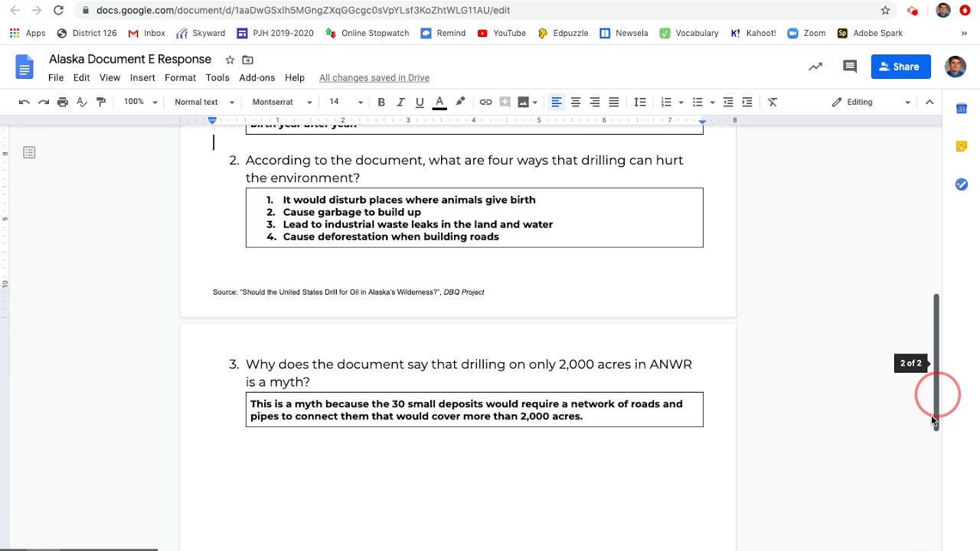Open the YouTube bookmark
The height and width of the screenshot is (551, 980).
coord(501,33)
